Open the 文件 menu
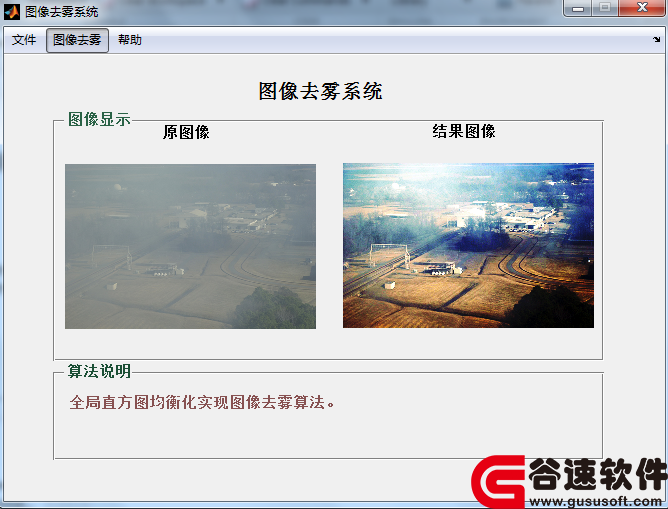668x509 pixels. point(24,40)
